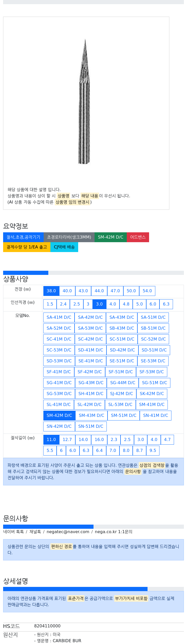187x644 pixels.
Task: Choose the 54.0 overall length option
Action: (x=147, y=291)
